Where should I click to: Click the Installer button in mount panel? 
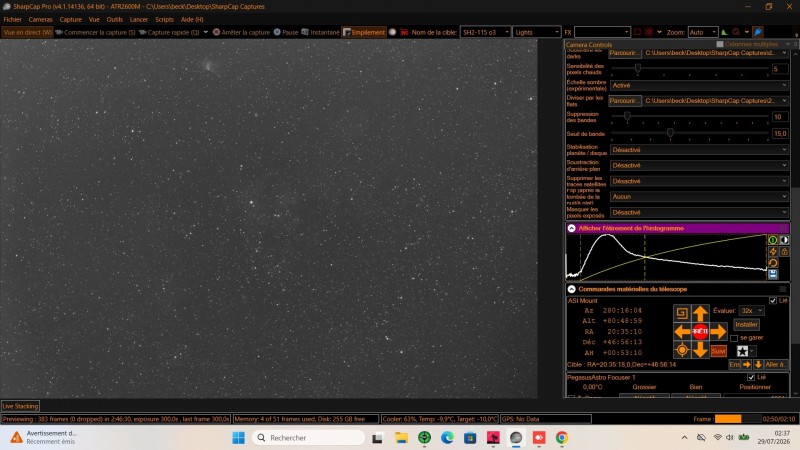tap(746, 324)
